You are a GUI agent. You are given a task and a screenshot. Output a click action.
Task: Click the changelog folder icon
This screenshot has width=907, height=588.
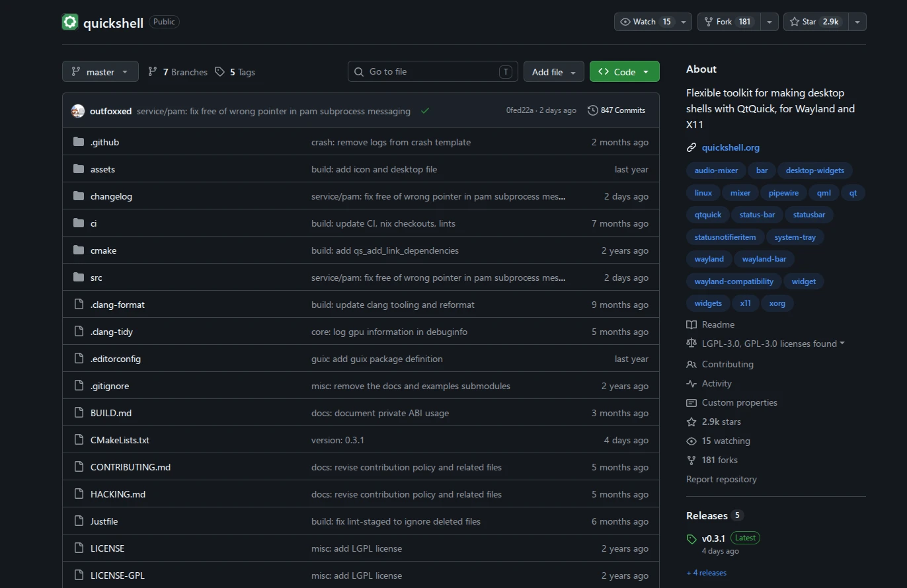(x=79, y=196)
